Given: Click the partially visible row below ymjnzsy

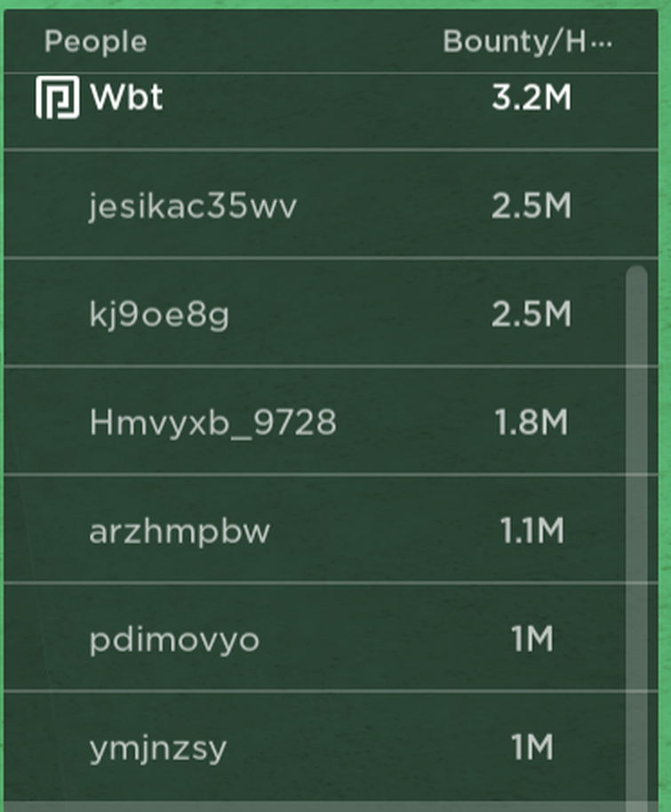Looking at the screenshot, I should tap(332, 807).
